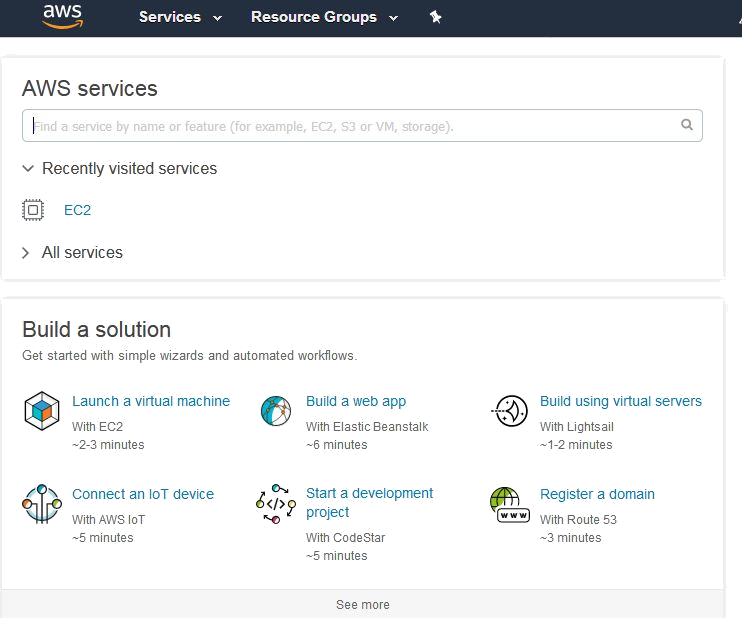742x618 pixels.
Task: Open the EC2 recently visited link
Action: 77,210
